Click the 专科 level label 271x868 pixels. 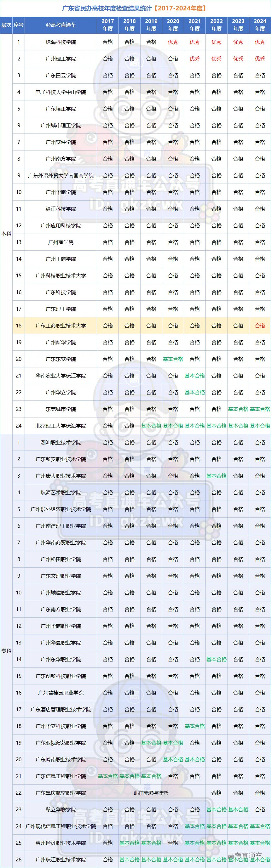pyautogui.click(x=6, y=651)
